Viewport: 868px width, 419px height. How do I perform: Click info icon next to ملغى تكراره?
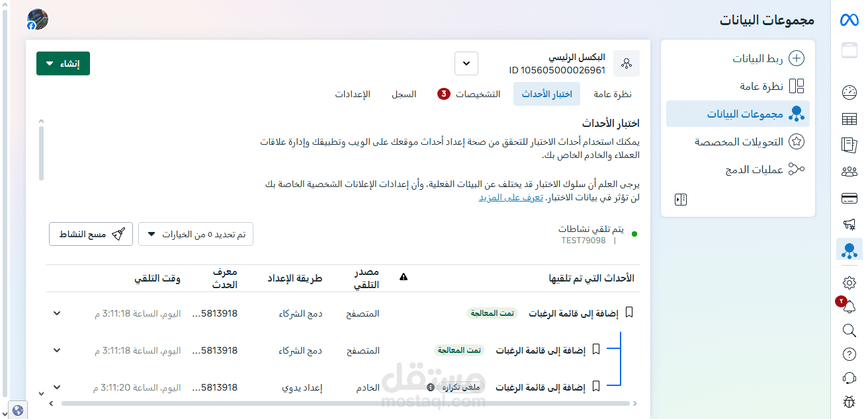[x=431, y=387]
